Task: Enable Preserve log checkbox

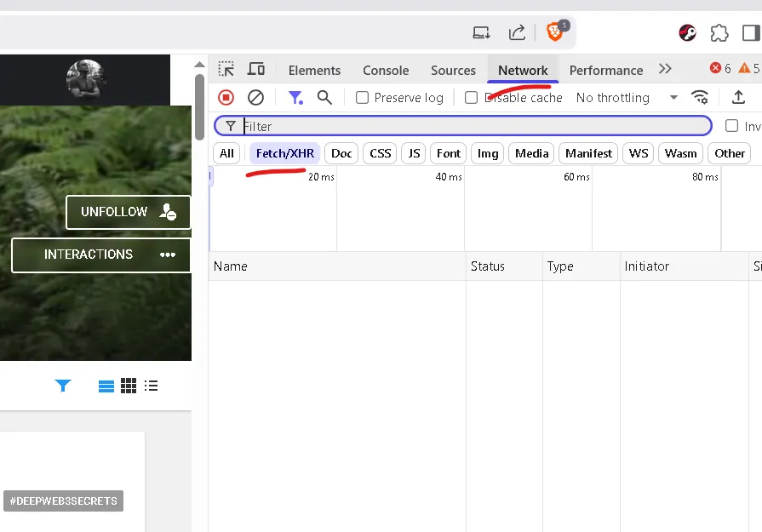Action: coord(362,98)
